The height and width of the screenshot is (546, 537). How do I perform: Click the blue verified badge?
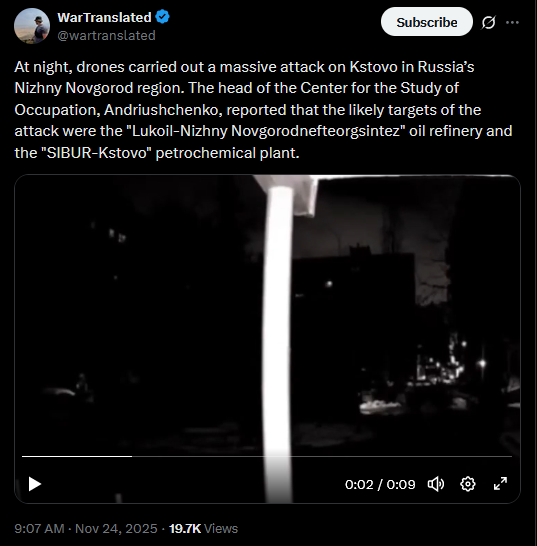162,17
